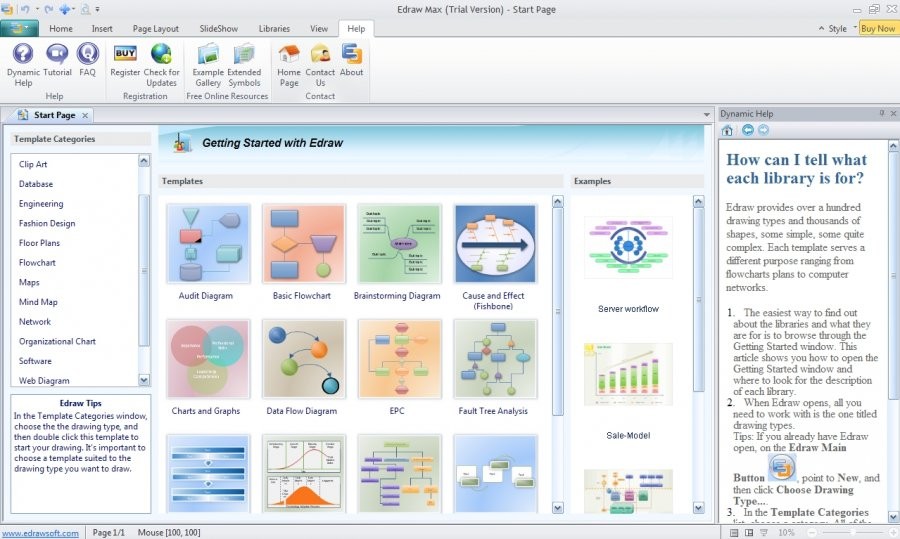
Task: Click the Redo icon in quick access toolbar
Action: coord(49,9)
